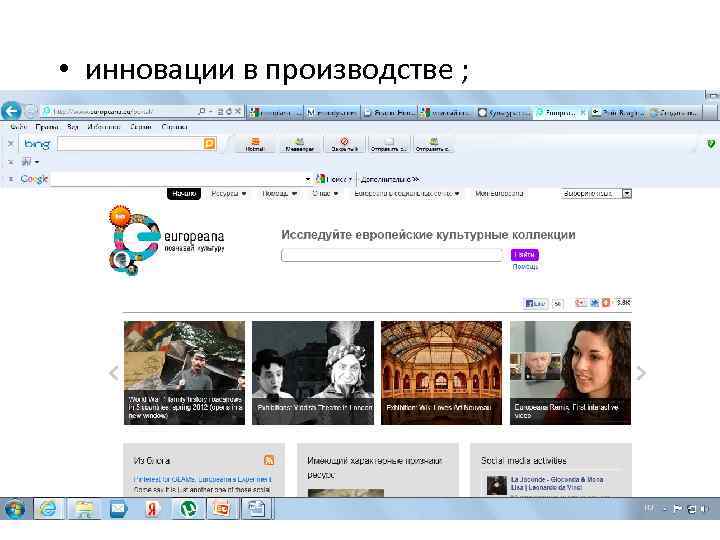
Task: Click the Google toolbar Поиск button
Action: [334, 179]
